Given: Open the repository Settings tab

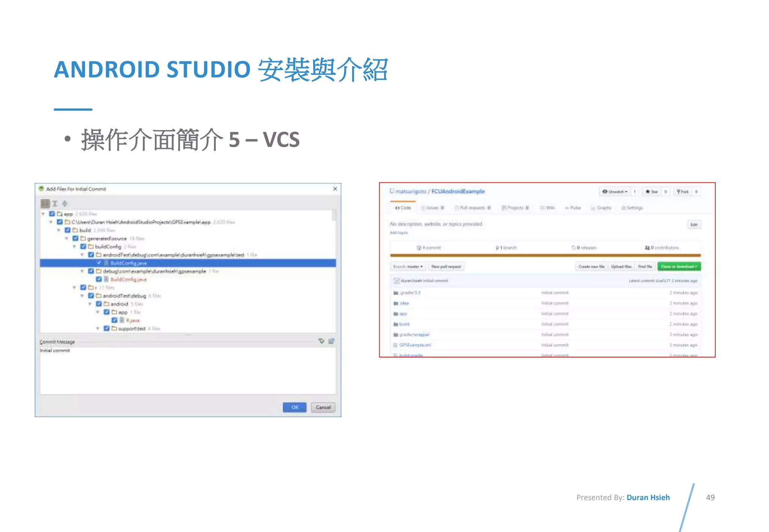Looking at the screenshot, I should (x=632, y=207).
